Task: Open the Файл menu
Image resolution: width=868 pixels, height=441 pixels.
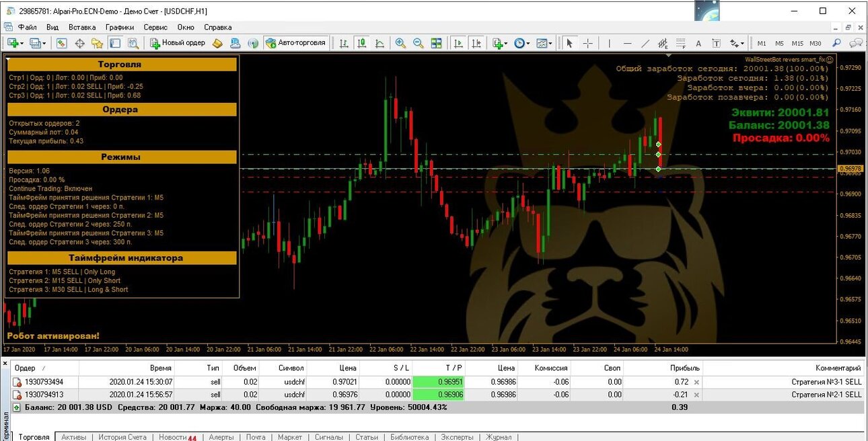Action: coord(27,28)
